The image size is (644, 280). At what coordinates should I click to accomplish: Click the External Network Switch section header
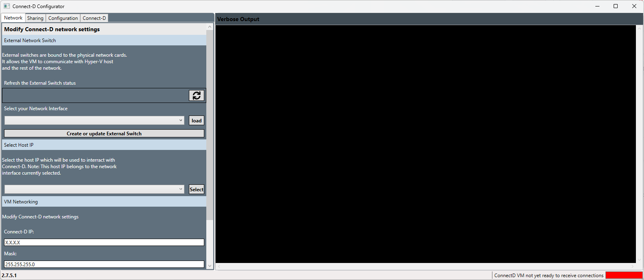tap(104, 41)
